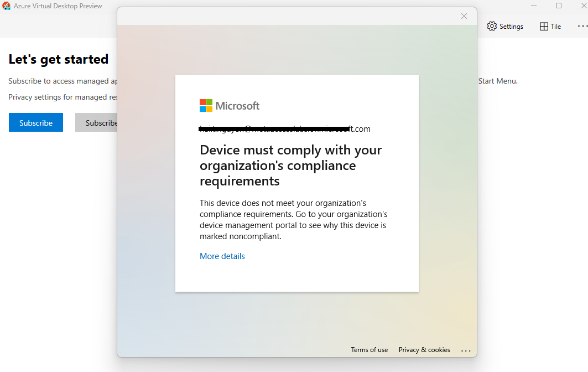
Task: Open the Privacy & cookies link
Action: [x=424, y=350]
